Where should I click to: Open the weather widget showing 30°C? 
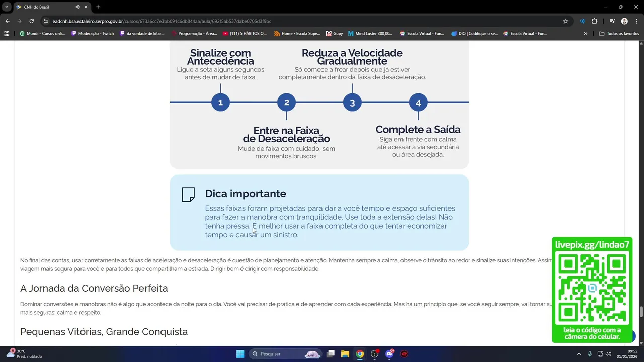point(24,354)
